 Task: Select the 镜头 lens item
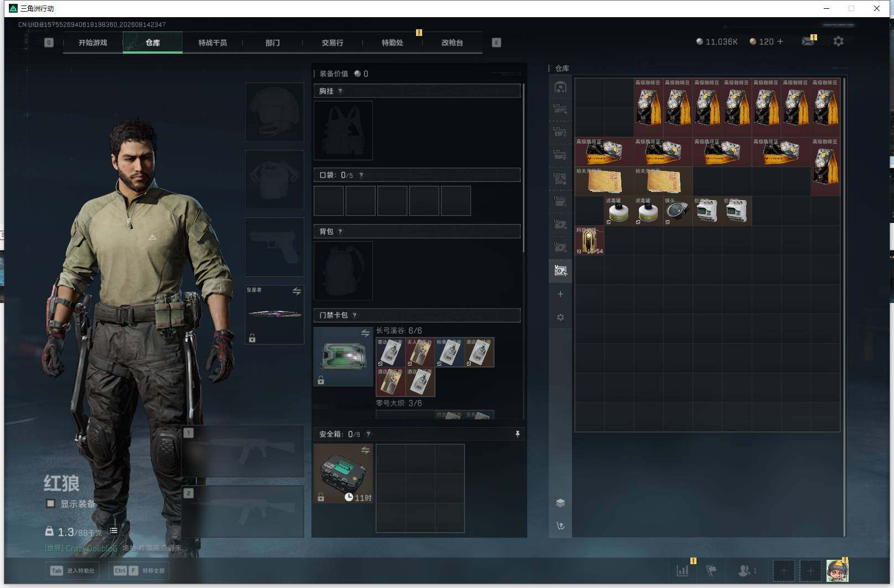click(678, 211)
